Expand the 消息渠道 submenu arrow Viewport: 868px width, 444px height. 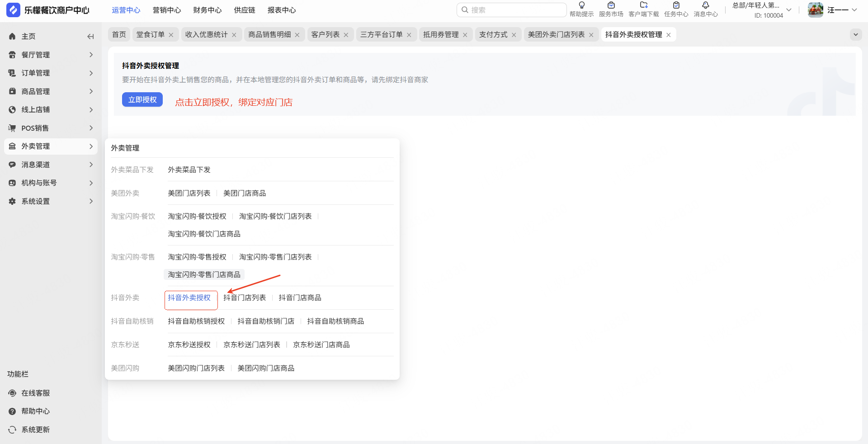(91, 165)
